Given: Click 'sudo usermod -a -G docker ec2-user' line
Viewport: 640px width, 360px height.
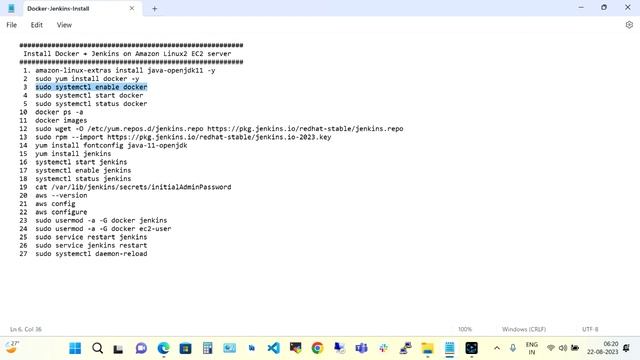Looking at the screenshot, I should click(x=103, y=229).
